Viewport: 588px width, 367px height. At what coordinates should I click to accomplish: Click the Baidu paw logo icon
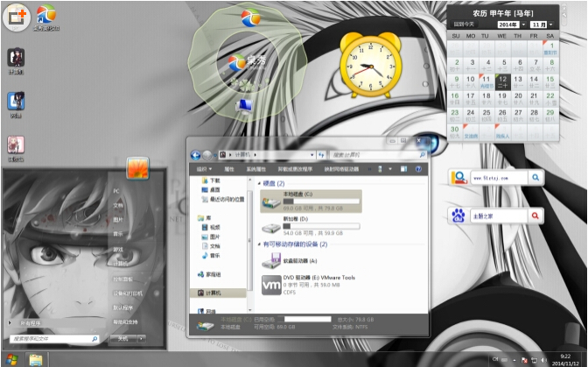point(458,215)
